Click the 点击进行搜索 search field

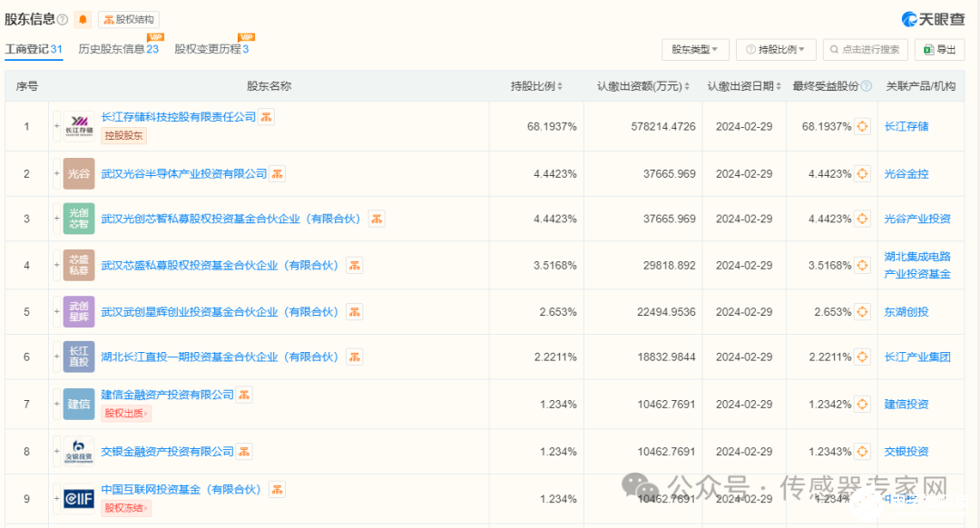click(868, 49)
